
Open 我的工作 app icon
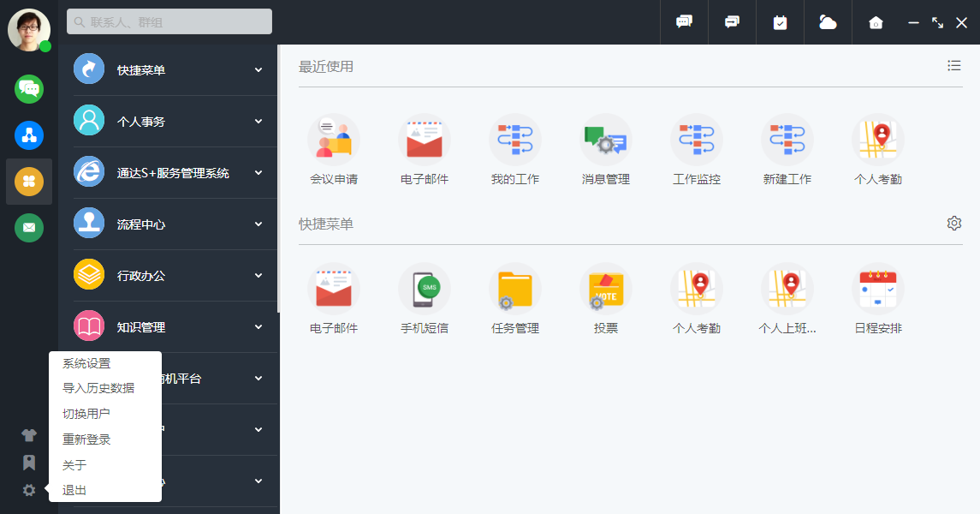click(x=515, y=140)
